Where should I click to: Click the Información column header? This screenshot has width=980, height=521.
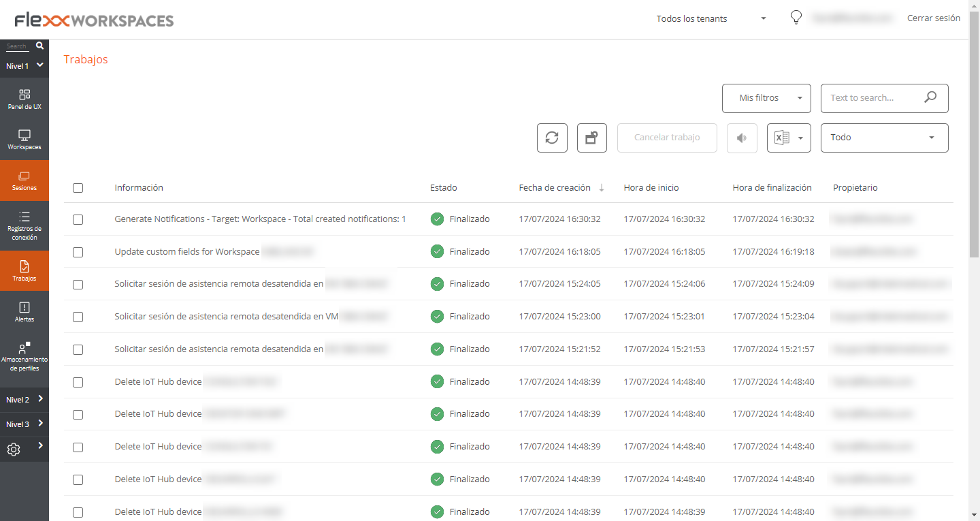tap(139, 188)
